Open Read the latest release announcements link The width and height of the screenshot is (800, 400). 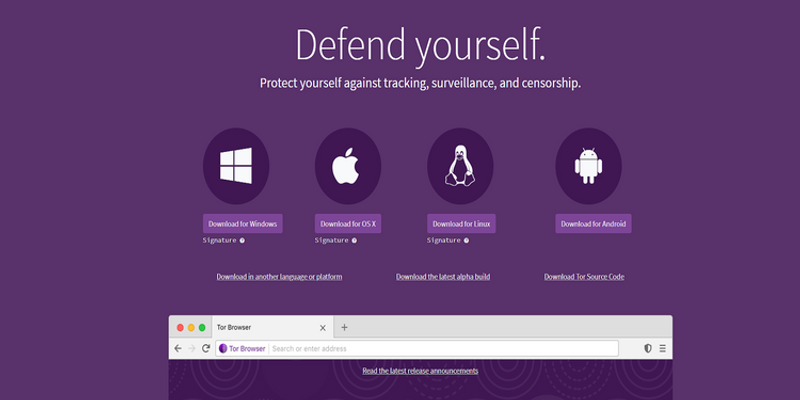[x=420, y=371]
